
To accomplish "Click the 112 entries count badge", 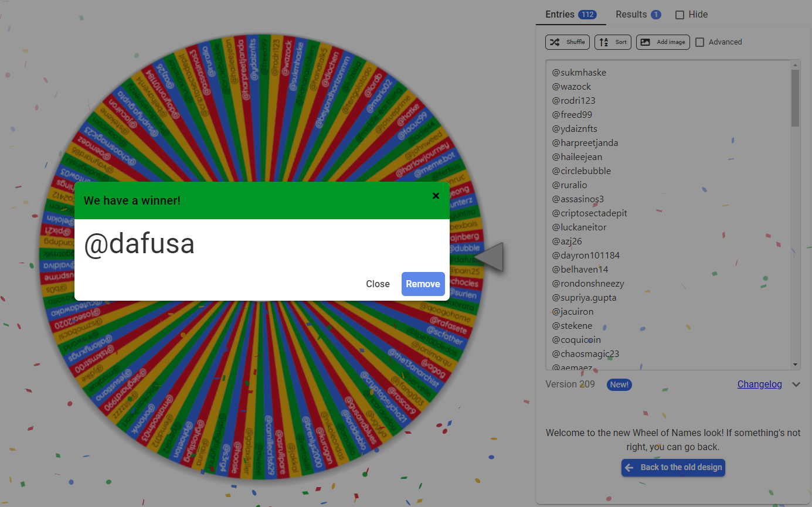I will pos(587,15).
